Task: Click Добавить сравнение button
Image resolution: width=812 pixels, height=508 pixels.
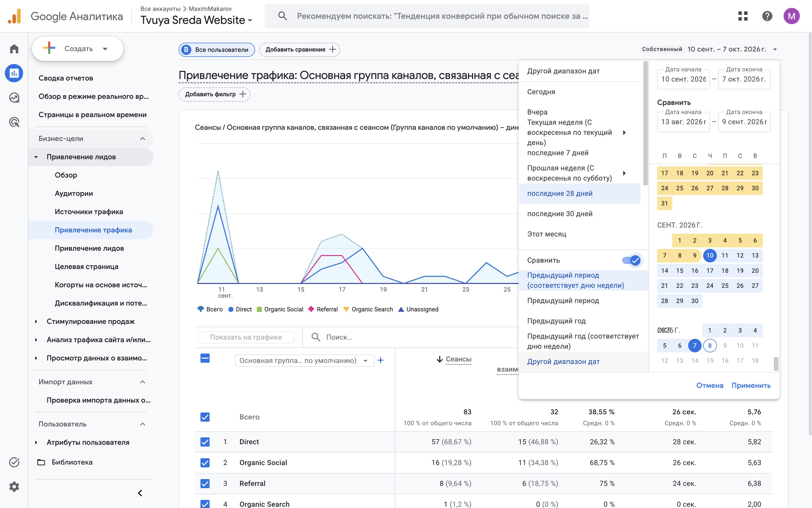Action: tap(300, 49)
